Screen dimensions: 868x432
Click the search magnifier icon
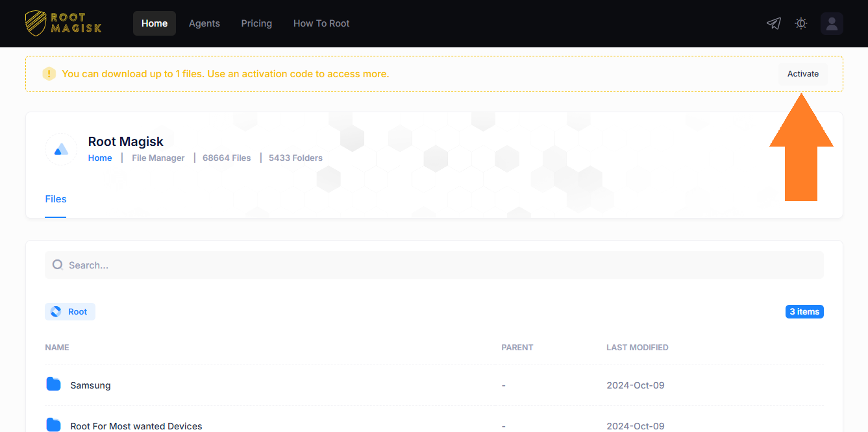(x=58, y=265)
